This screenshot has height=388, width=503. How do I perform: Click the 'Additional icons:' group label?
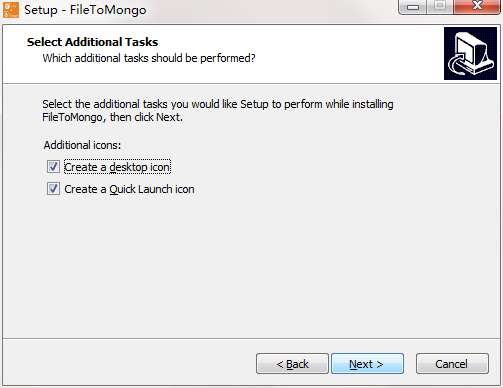(x=82, y=145)
